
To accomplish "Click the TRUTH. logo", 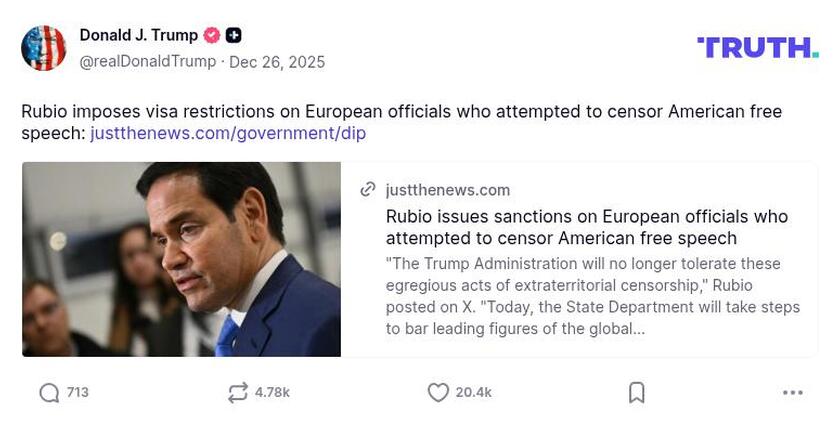I will pyautogui.click(x=757, y=47).
